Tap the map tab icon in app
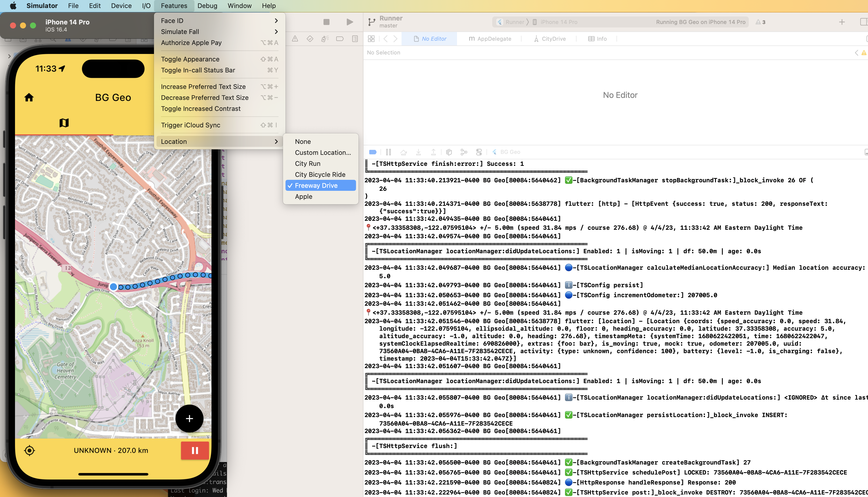868x497 pixels. pos(64,123)
